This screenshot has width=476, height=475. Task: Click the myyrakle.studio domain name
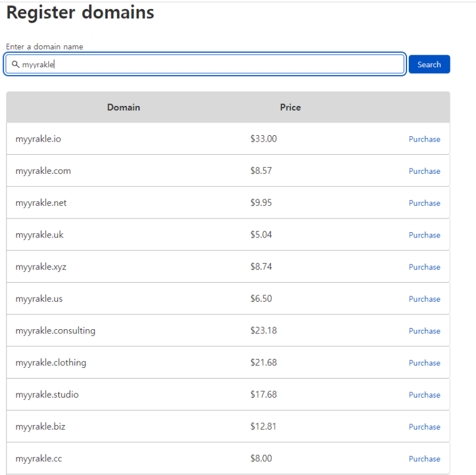pyautogui.click(x=47, y=395)
